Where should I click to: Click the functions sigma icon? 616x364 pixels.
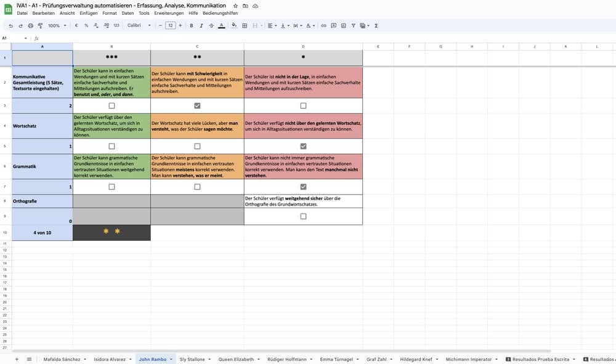pyautogui.click(x=376, y=25)
